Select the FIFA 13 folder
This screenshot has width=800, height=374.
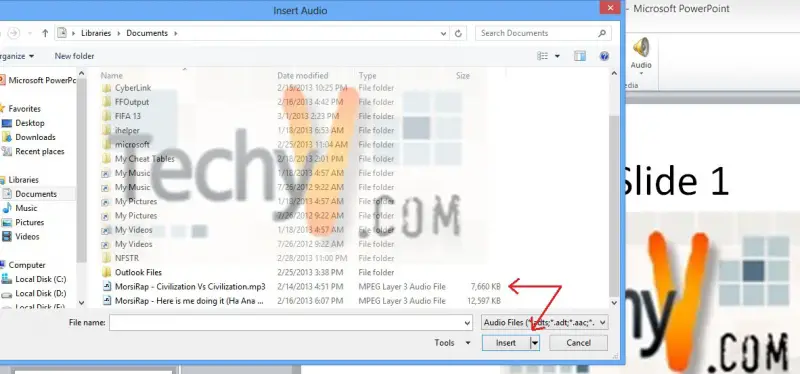tap(128, 116)
